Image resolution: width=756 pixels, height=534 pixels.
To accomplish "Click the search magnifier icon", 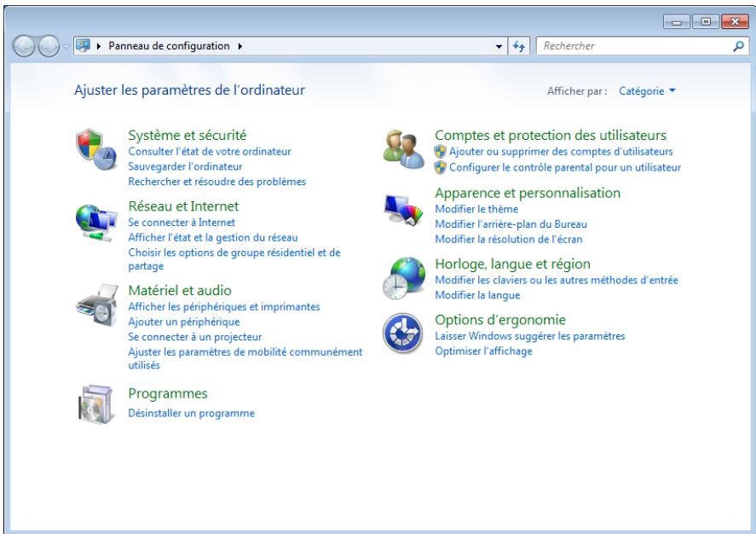I will coord(738,46).
